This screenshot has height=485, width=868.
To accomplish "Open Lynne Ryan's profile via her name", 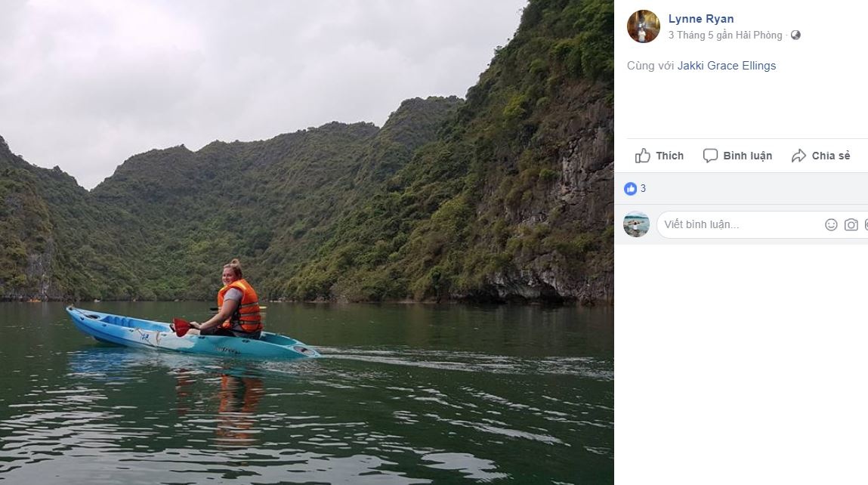I will coord(701,18).
